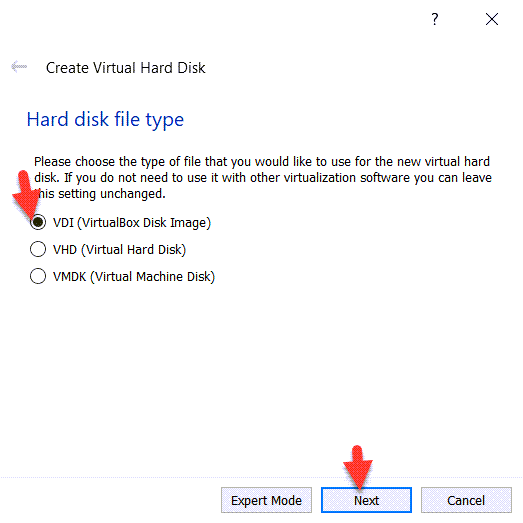
Task: Cancel the disk creation wizard
Action: point(466,500)
